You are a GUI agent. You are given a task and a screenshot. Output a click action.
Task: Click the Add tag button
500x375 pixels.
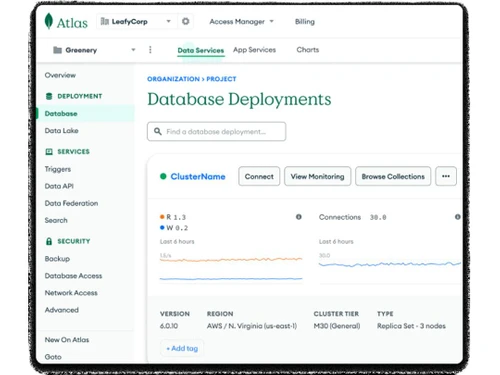(x=182, y=348)
